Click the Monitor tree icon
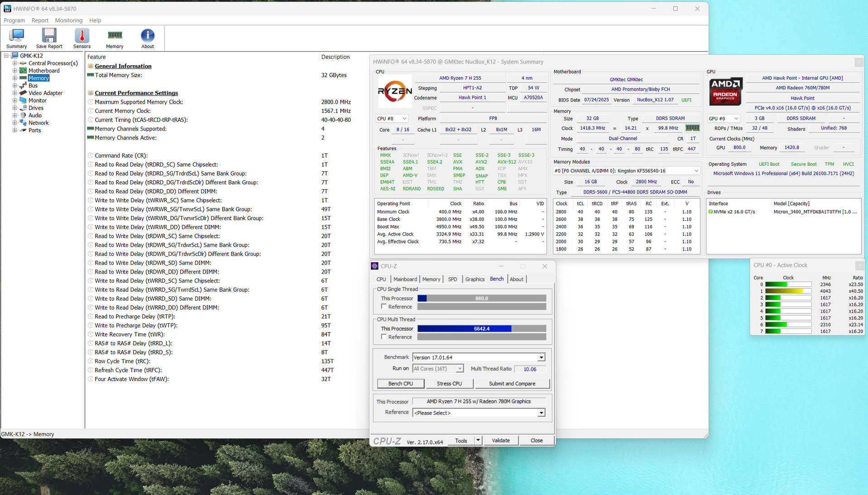Screen dimensions: 868x495 (23, 101)
